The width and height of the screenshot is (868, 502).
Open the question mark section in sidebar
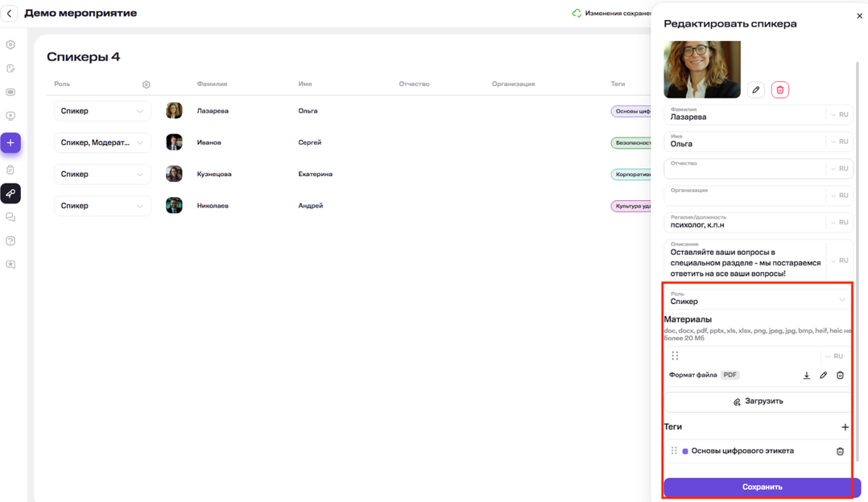[10, 241]
